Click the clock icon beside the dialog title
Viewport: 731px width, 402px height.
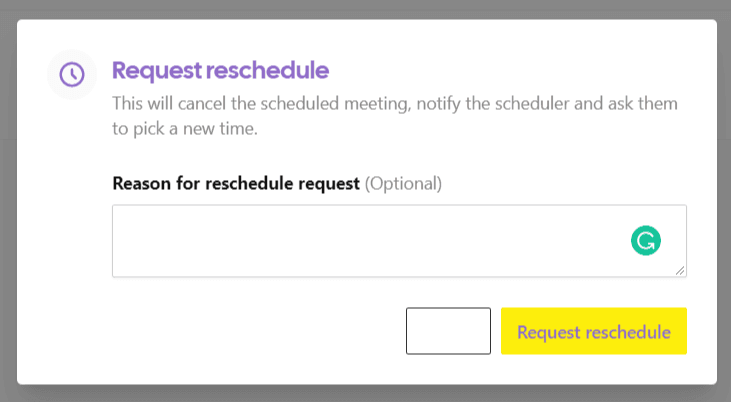click(x=72, y=75)
